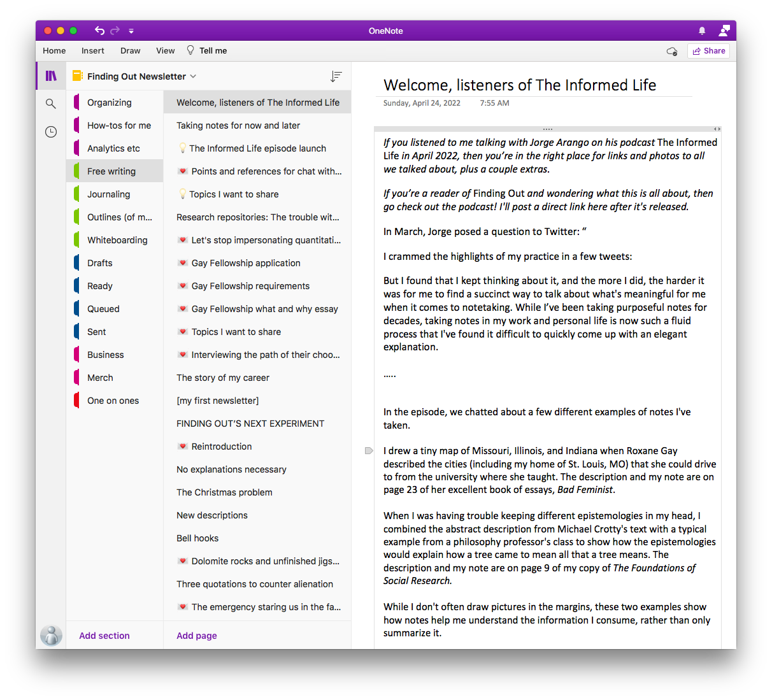This screenshot has width=772, height=700.
Task: Click the sort pages icon
Action: point(336,76)
